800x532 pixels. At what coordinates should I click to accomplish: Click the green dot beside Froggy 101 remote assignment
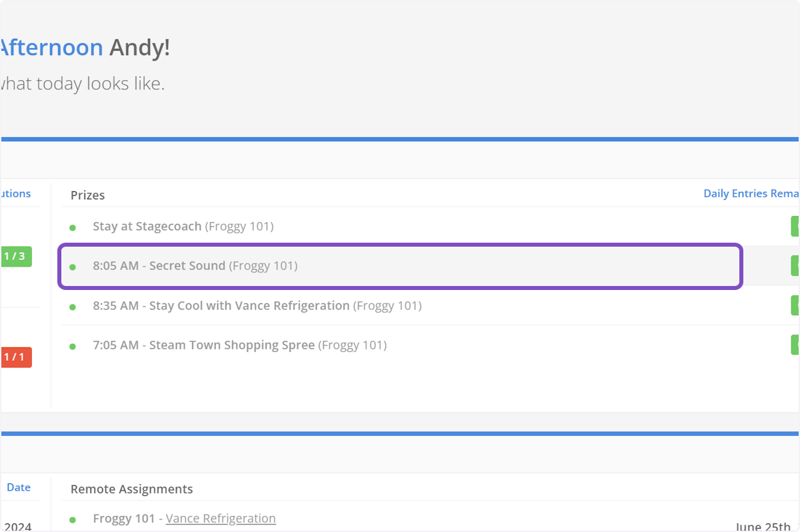[73, 519]
